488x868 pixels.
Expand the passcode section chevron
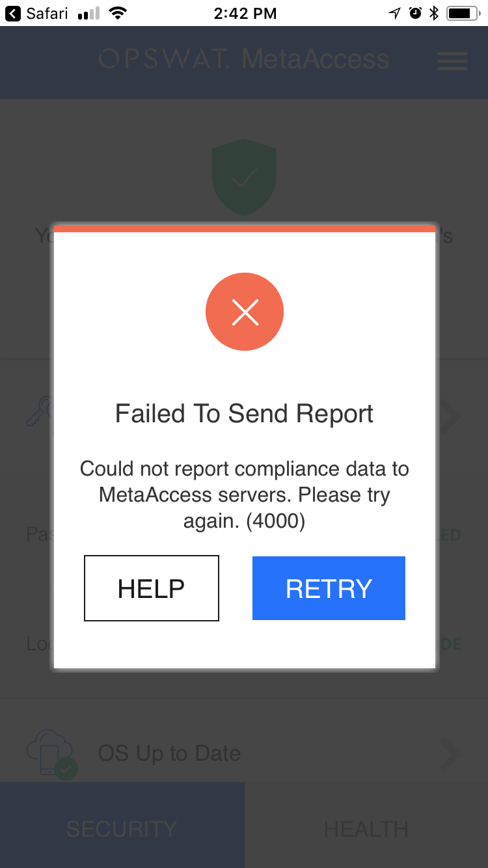(451, 416)
